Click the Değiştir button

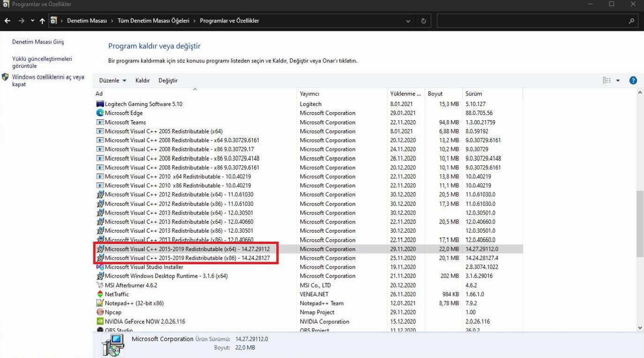click(168, 81)
